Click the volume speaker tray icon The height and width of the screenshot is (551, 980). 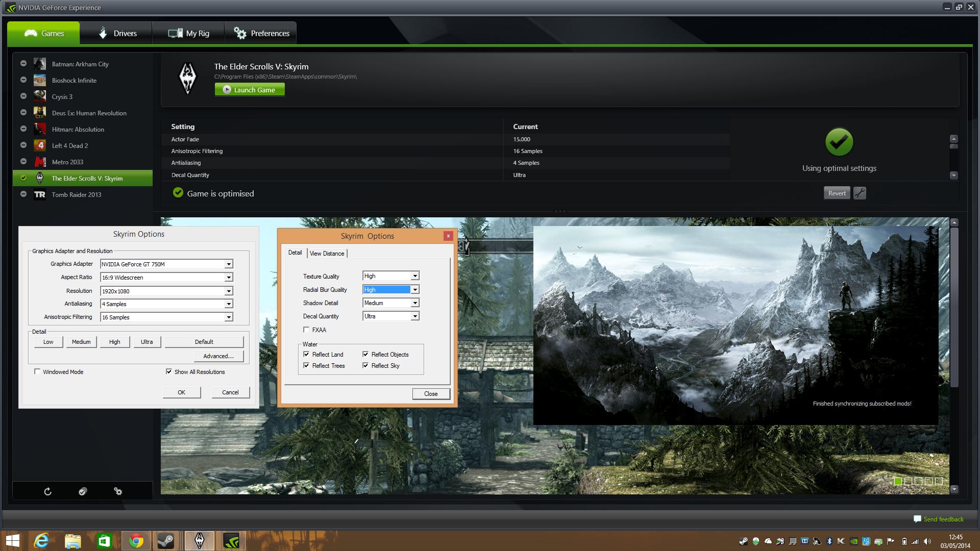pyautogui.click(x=927, y=541)
